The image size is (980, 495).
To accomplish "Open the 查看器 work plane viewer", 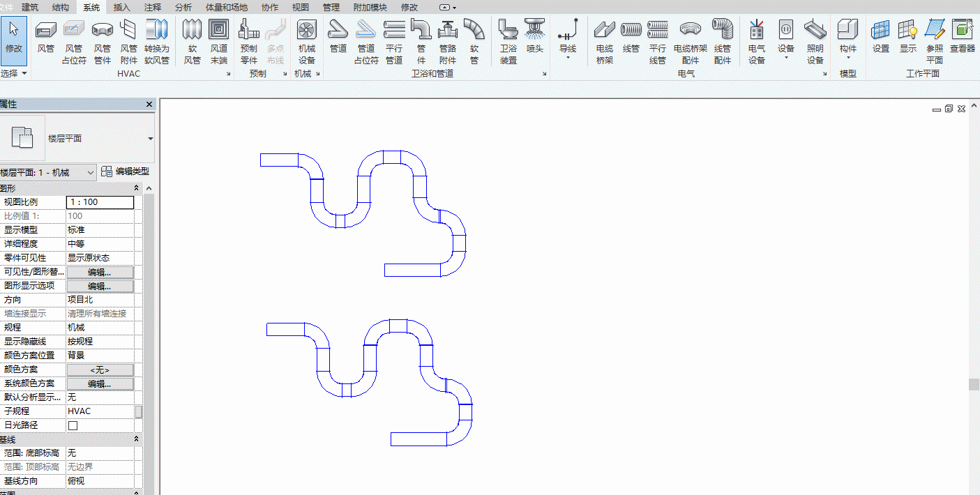I will (x=963, y=36).
